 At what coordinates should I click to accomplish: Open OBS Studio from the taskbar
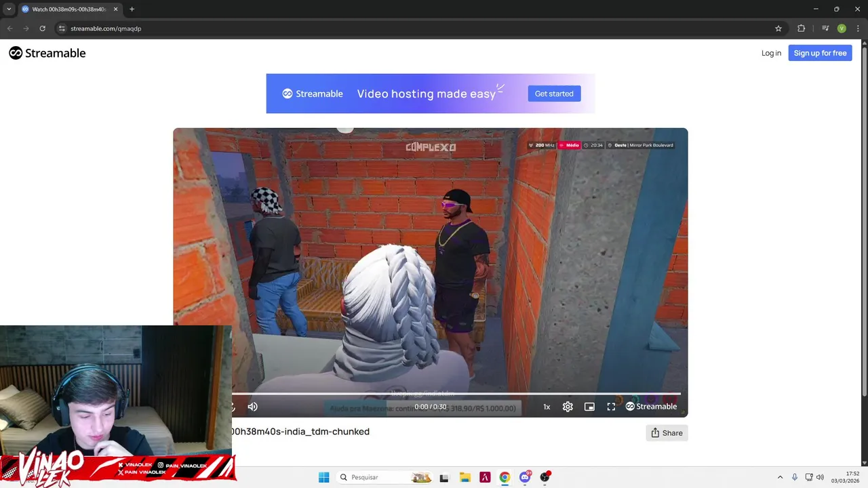545,477
